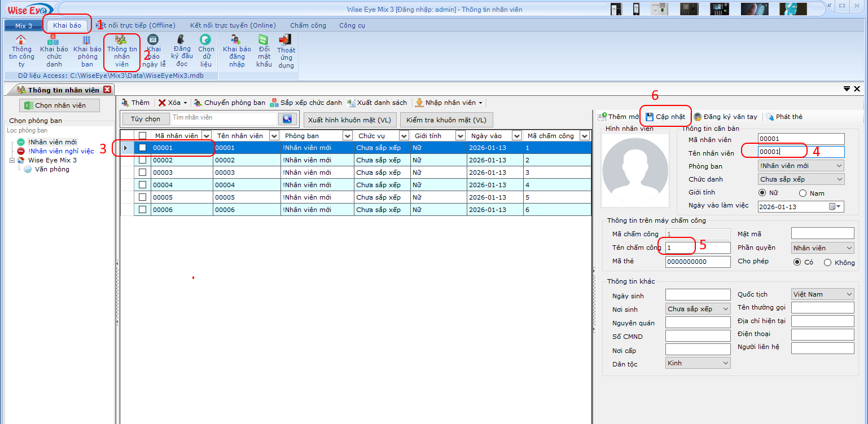Screen dimensions: 868x424
Task: Click Đổi mật khẩu icon
Action: pos(264,39)
